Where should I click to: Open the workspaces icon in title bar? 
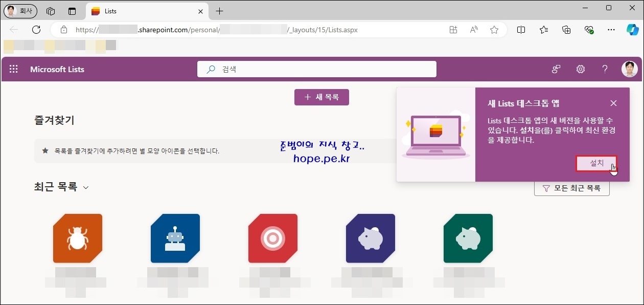(x=51, y=11)
